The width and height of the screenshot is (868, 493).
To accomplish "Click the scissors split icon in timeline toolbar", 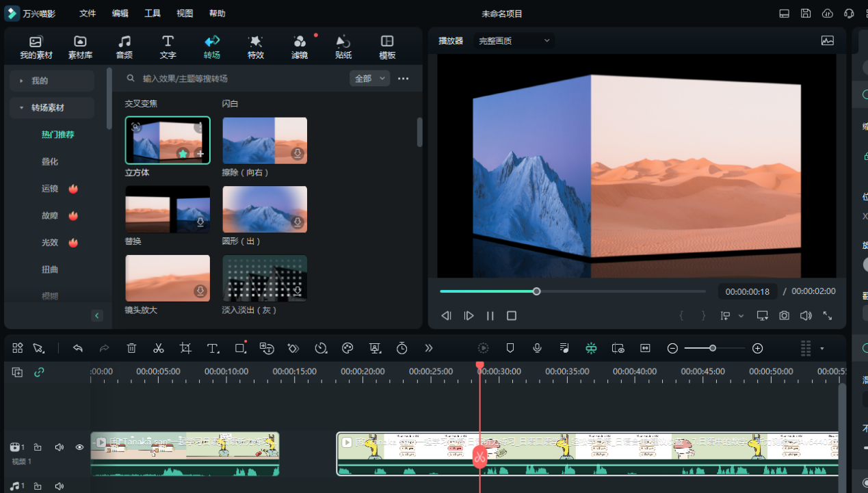I will (159, 348).
